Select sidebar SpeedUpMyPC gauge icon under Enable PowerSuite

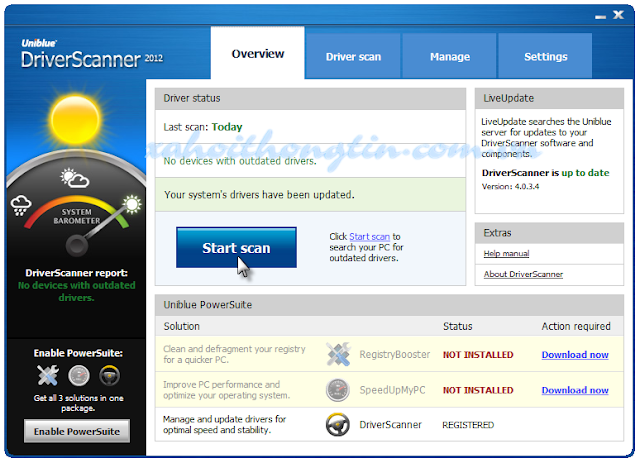(x=79, y=376)
